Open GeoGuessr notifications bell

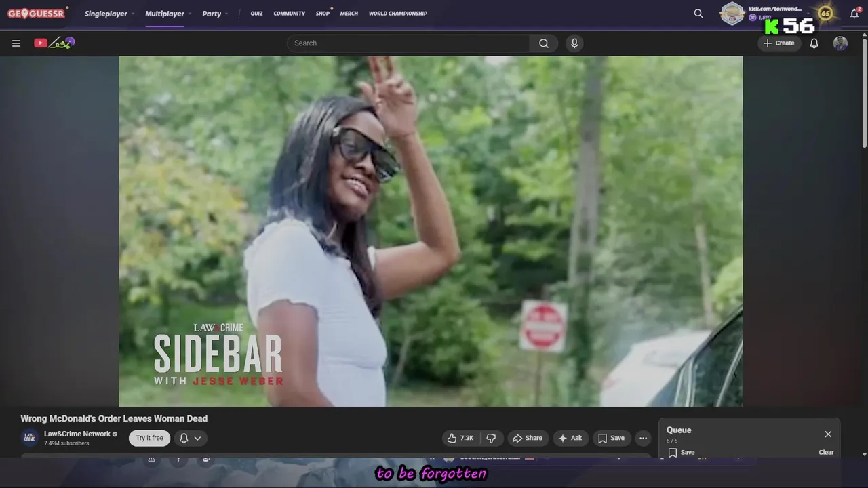[854, 14]
